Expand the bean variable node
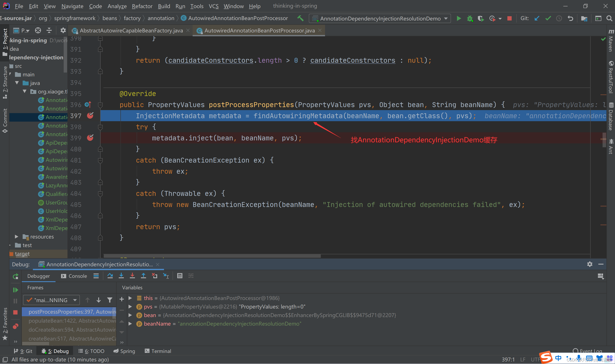Viewport: 615px width, 364px height. (130, 315)
